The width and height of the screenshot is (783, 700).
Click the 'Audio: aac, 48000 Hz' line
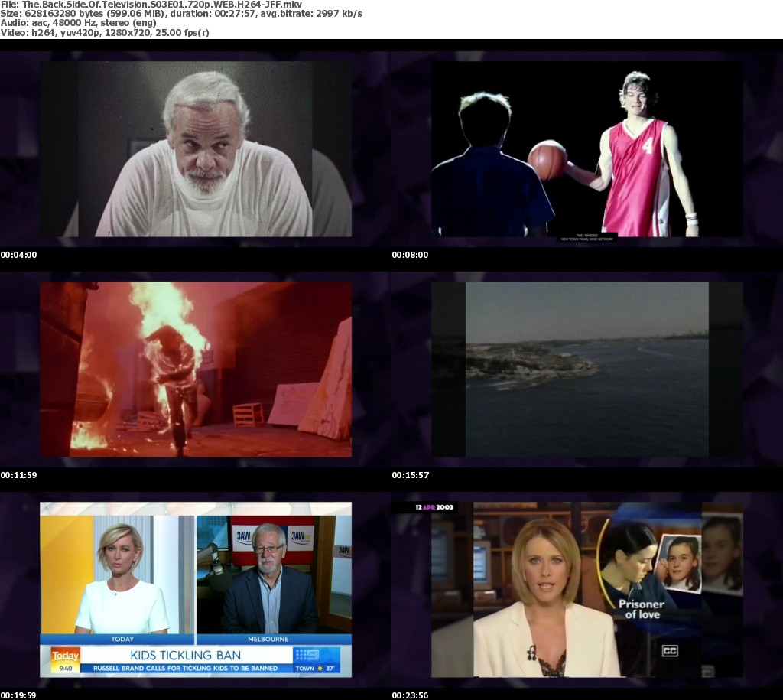79,23
